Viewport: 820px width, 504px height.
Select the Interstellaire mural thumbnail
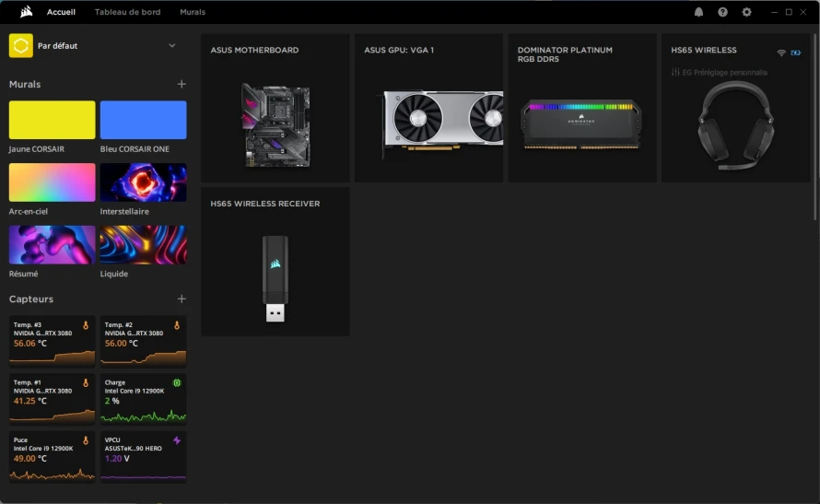point(144,182)
